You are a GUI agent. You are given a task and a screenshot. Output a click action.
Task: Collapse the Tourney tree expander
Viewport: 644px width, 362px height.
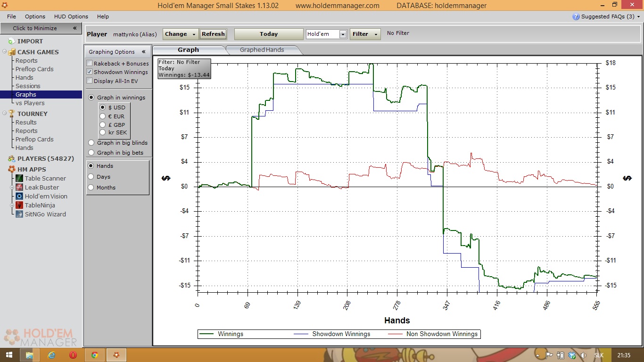pos(5,114)
